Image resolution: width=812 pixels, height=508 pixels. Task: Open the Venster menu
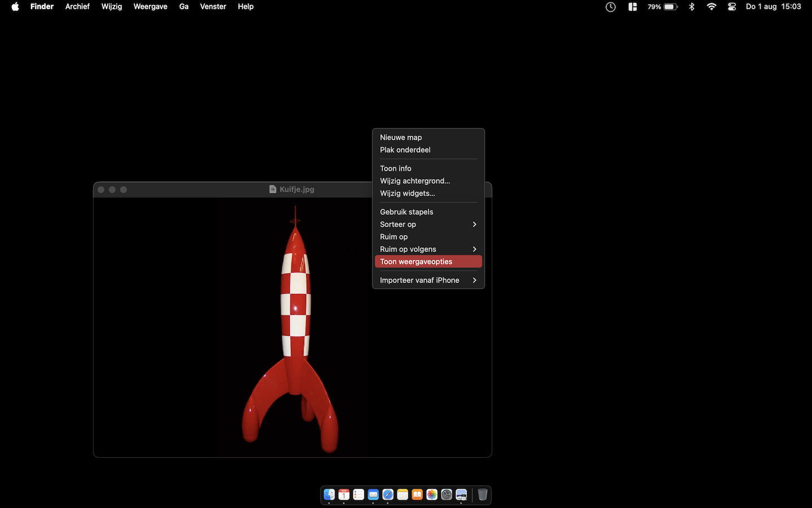tap(213, 7)
